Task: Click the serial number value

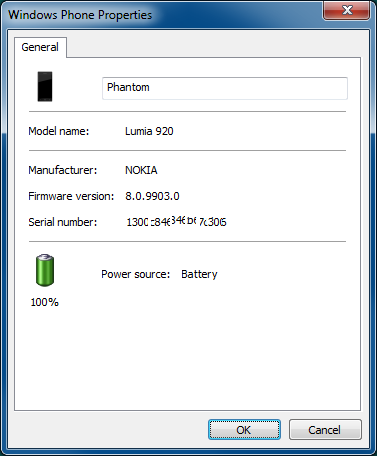Action: 176,221
